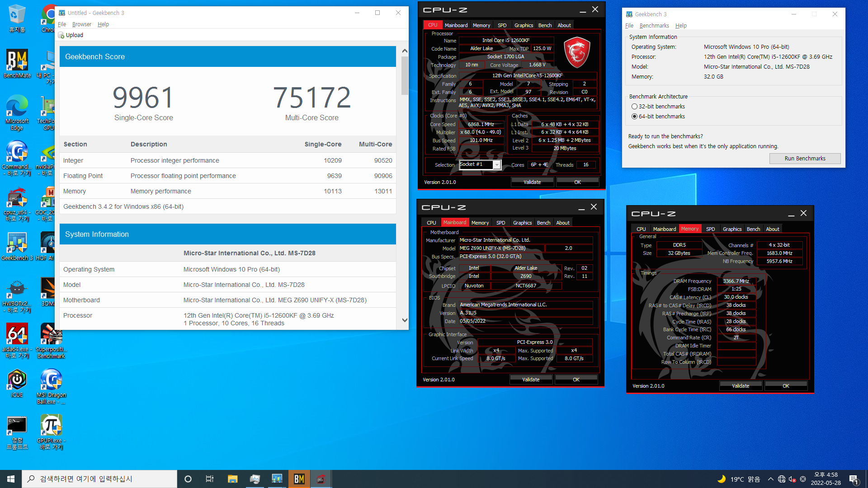Open File menu in Geekbench 3 launcher window
Screen dimensions: 868x488
pos(629,26)
